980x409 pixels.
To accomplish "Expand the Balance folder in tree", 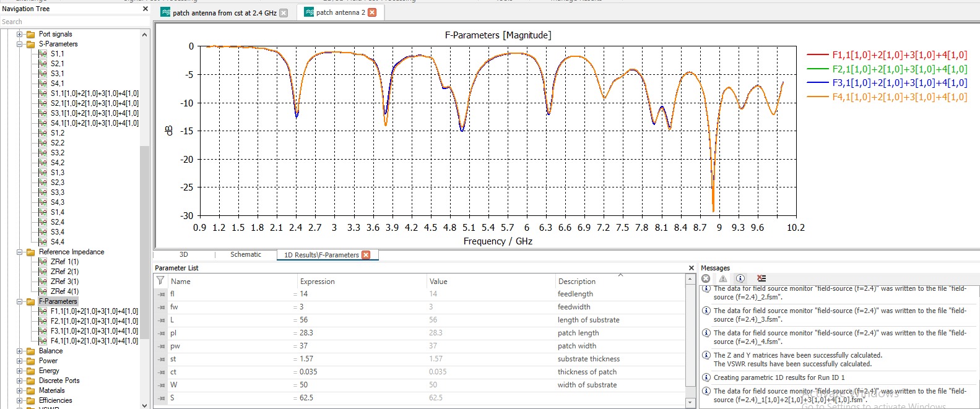I will (x=20, y=351).
